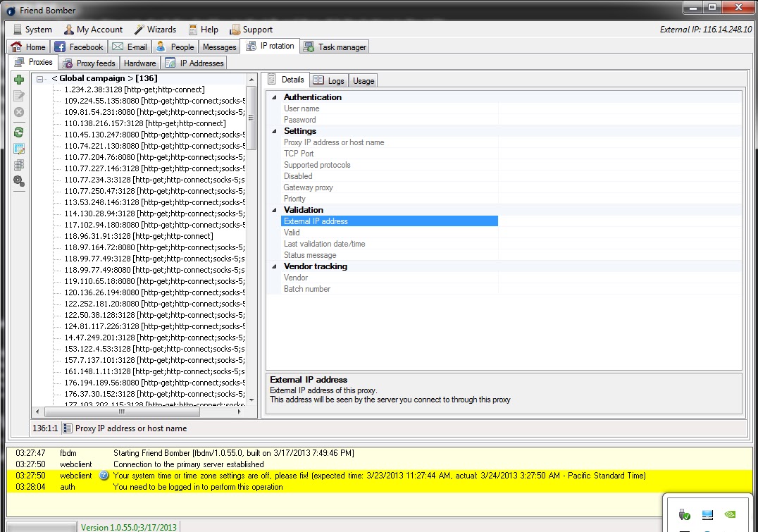Open the Proxy feeds sub-tab
Image resolution: width=758 pixels, height=532 pixels.
tap(89, 63)
